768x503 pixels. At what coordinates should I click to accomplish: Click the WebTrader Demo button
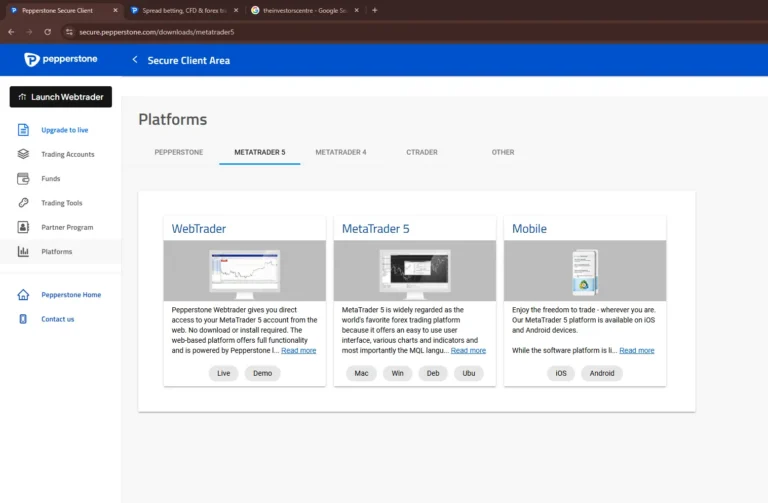click(262, 373)
